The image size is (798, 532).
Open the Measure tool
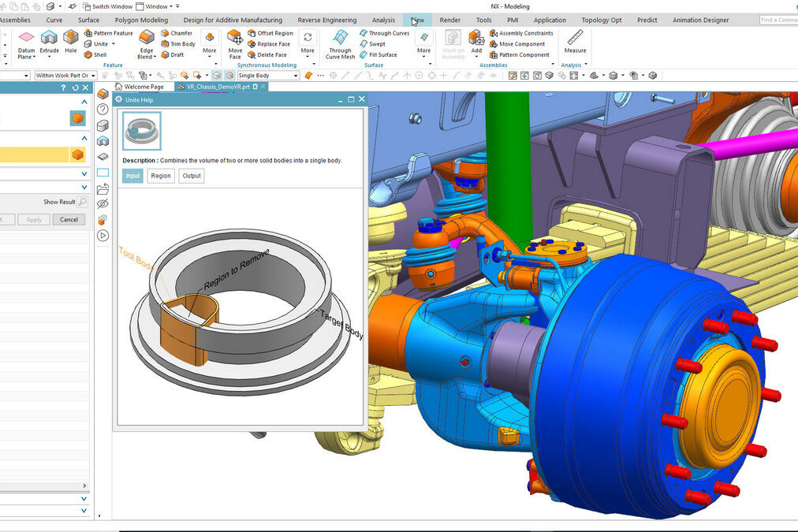click(x=575, y=41)
